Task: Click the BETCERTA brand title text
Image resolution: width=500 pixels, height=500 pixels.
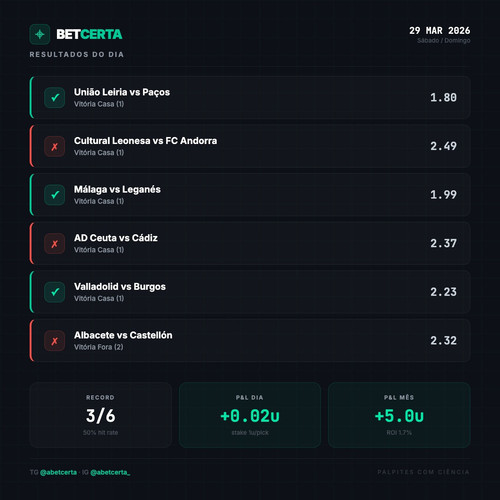Action: 89,34
